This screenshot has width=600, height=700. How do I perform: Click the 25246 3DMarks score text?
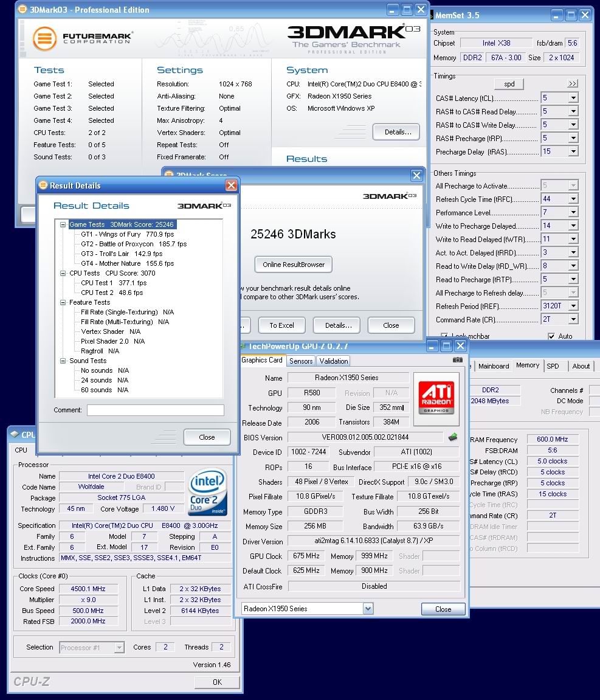coord(293,234)
